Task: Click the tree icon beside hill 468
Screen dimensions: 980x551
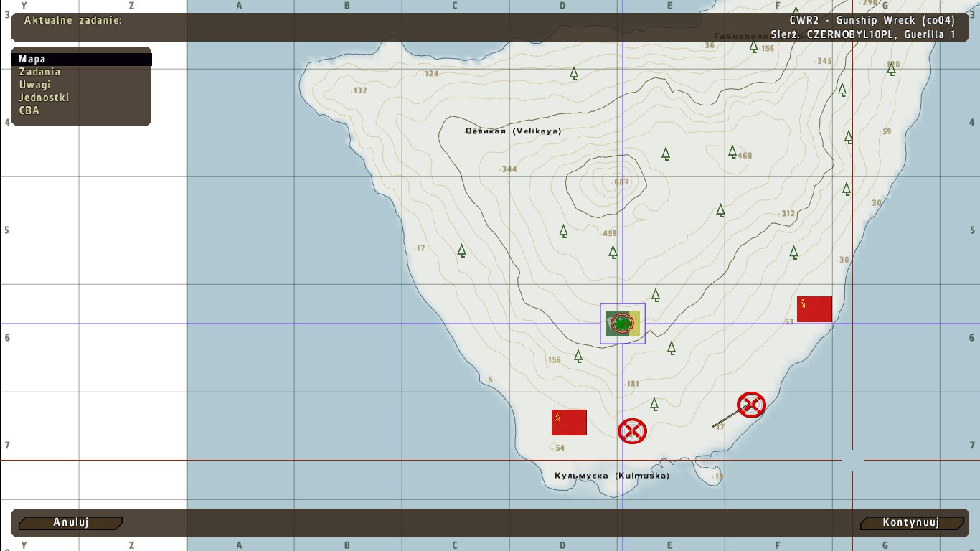Action: click(x=732, y=151)
